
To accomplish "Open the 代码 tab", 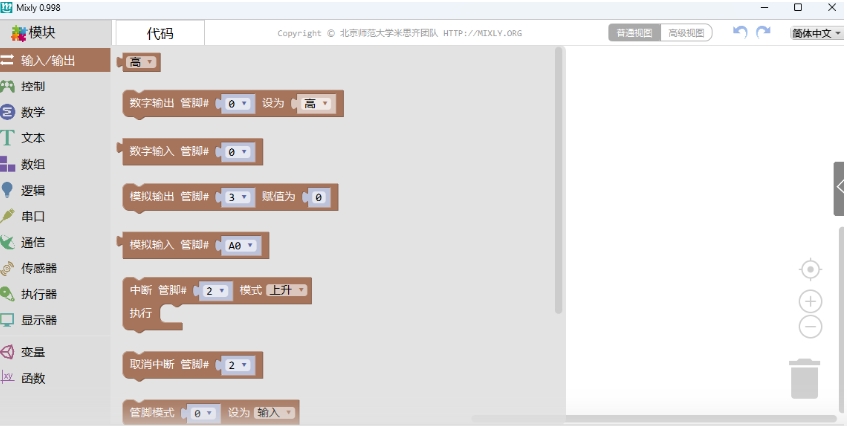I will (160, 33).
